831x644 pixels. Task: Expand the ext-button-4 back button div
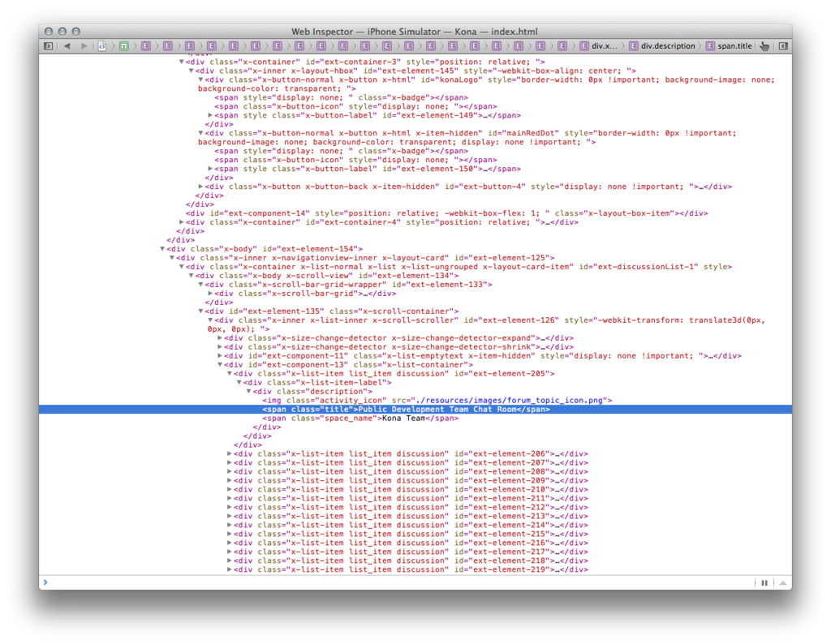pyautogui.click(x=200, y=187)
